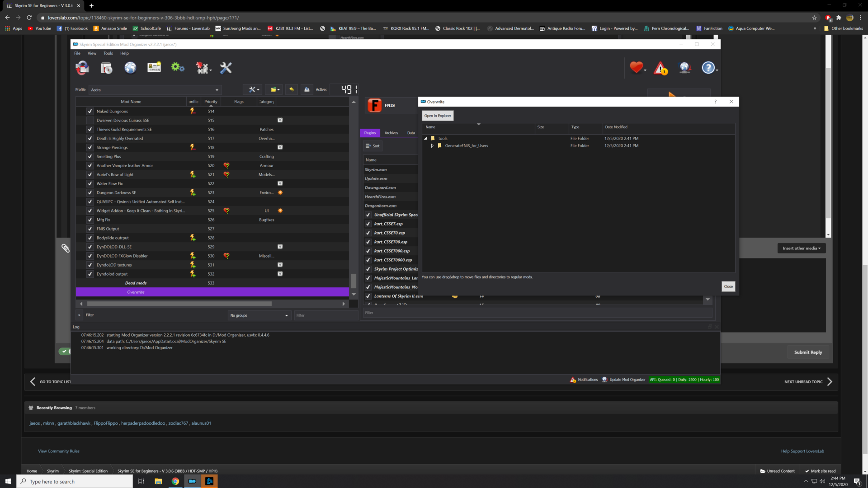Open the Executables green gears icon
The image size is (868, 488).
coord(178,68)
